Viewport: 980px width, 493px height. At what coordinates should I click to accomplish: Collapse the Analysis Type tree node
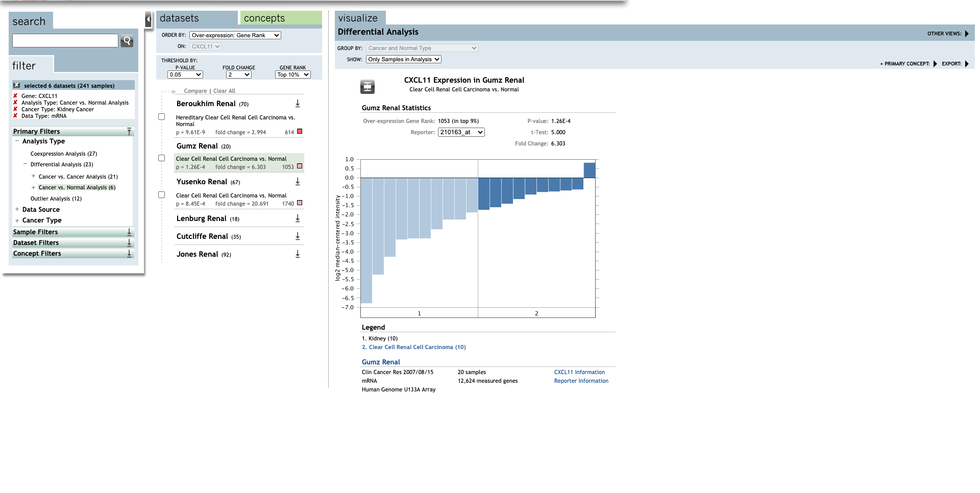tap(17, 141)
